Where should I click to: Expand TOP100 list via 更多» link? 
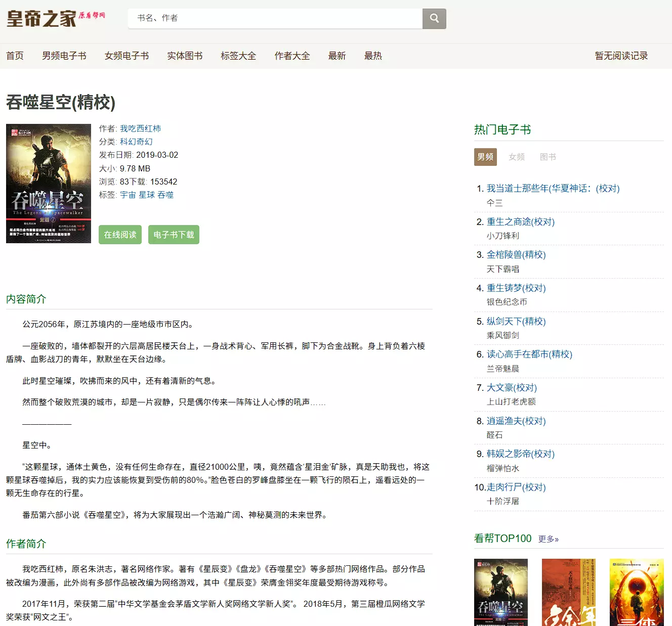pos(548,539)
